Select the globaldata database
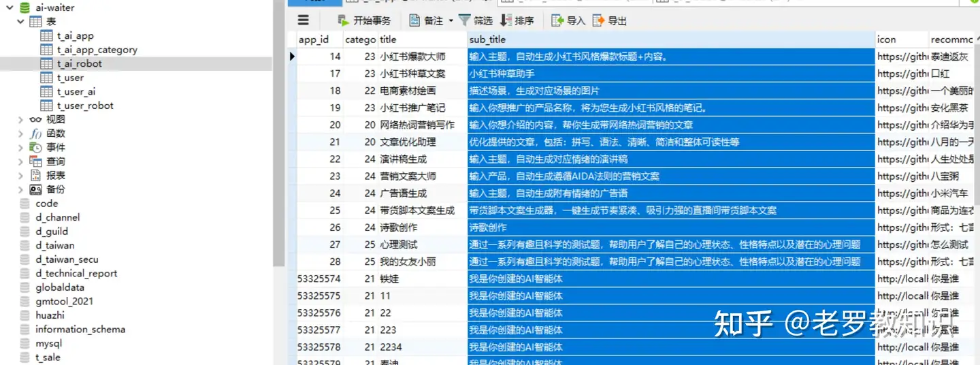 coord(60,287)
